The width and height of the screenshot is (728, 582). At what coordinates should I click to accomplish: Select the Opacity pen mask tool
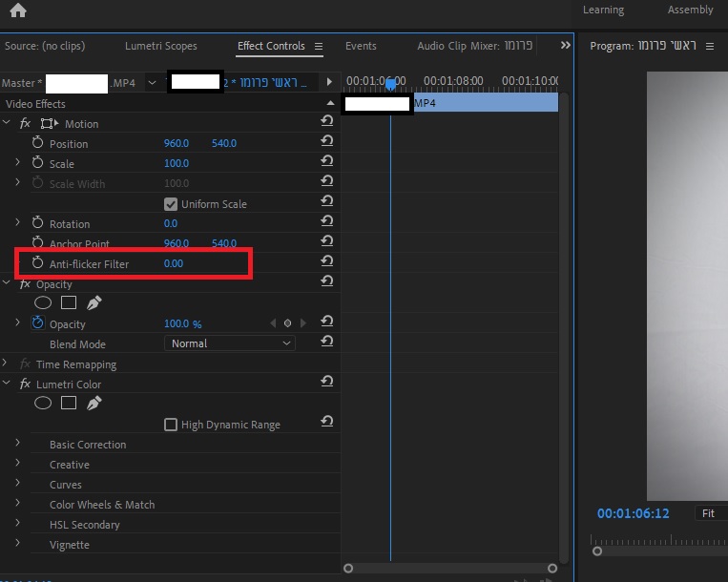[x=94, y=303]
